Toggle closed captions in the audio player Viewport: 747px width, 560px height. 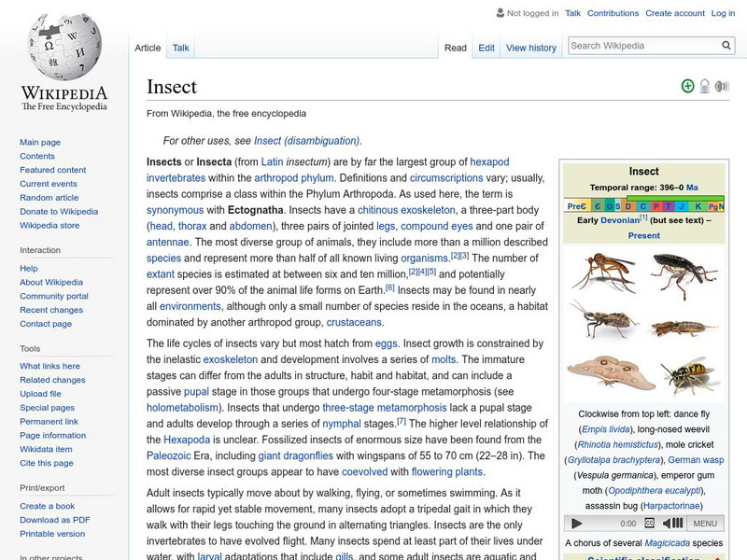(650, 524)
